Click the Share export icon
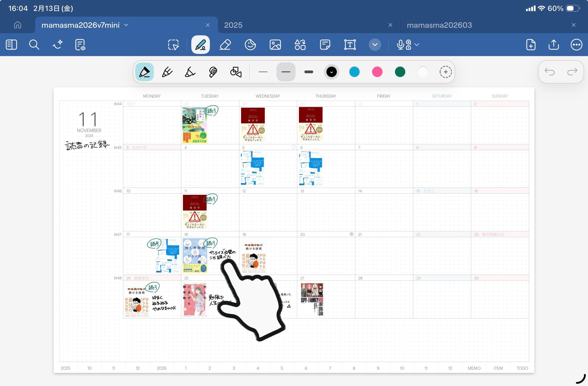This screenshot has width=588, height=386. (553, 45)
